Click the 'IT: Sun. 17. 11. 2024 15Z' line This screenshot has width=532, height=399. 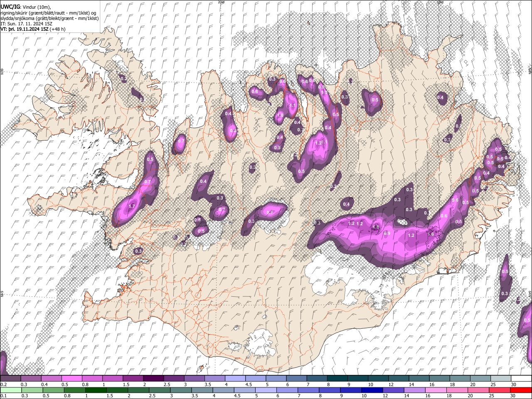26,24
